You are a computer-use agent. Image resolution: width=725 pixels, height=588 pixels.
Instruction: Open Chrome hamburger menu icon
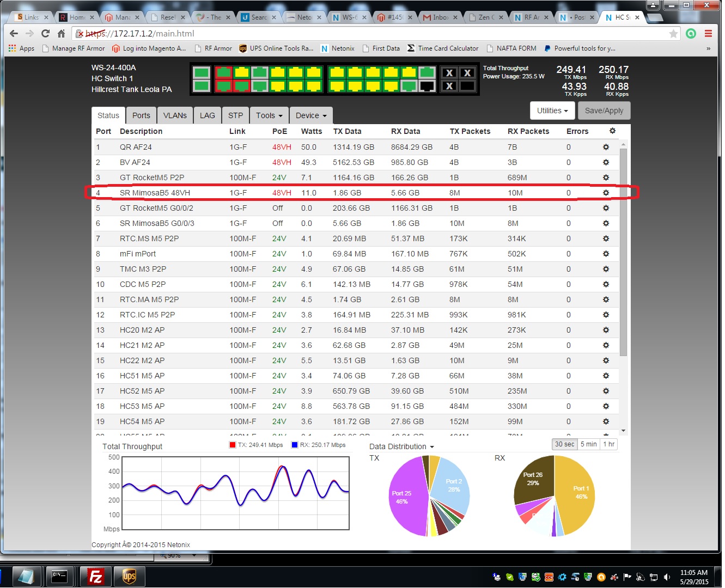(708, 34)
